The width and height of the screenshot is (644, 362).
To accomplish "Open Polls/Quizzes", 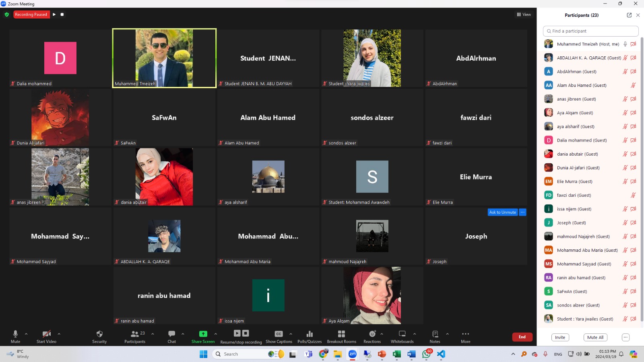I will 310,334.
